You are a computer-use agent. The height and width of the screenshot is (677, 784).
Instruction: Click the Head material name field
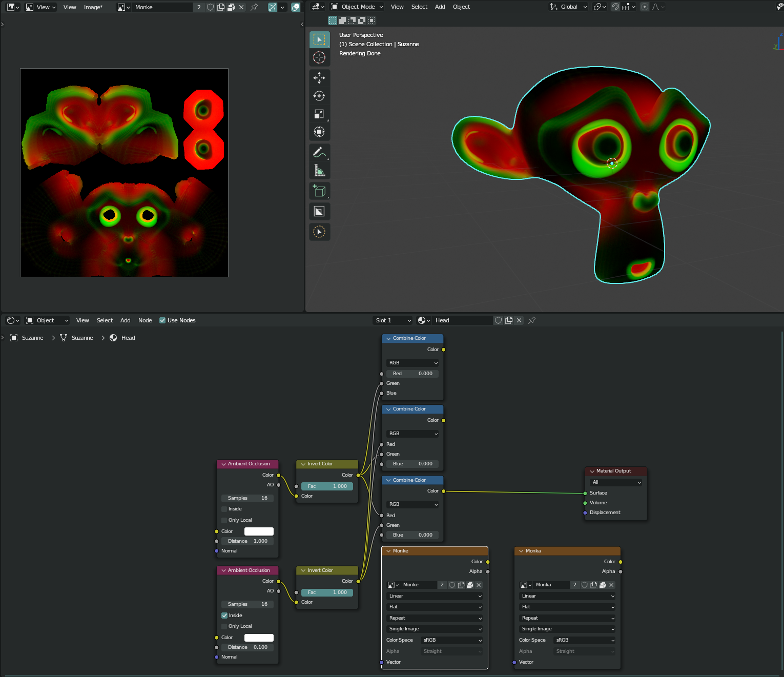click(x=463, y=320)
